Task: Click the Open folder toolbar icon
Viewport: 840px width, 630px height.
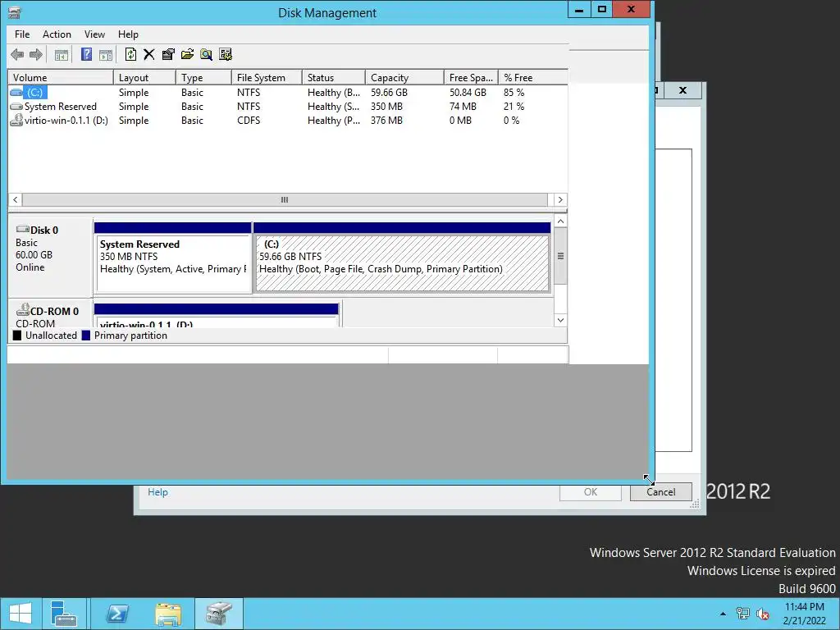Action: (x=188, y=54)
